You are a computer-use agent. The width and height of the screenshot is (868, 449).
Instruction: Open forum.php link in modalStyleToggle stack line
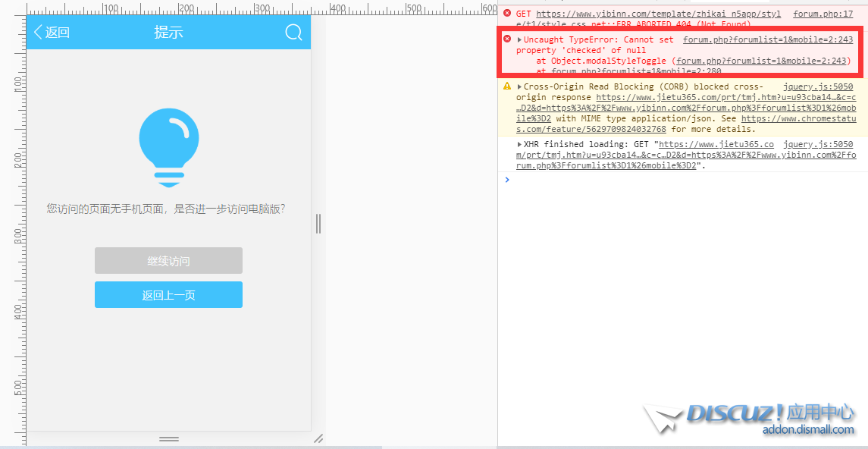click(x=761, y=61)
